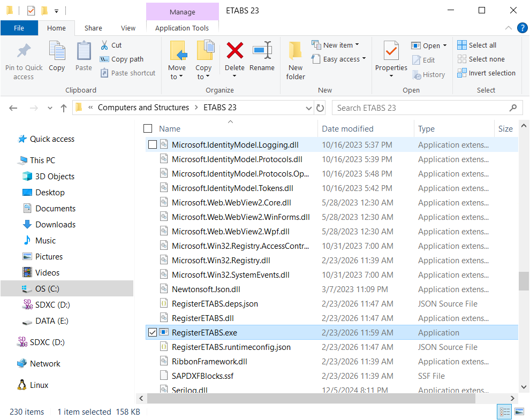Refresh the ETABS 23 folder view
Viewport: 530px width, 420px height.
(320, 108)
